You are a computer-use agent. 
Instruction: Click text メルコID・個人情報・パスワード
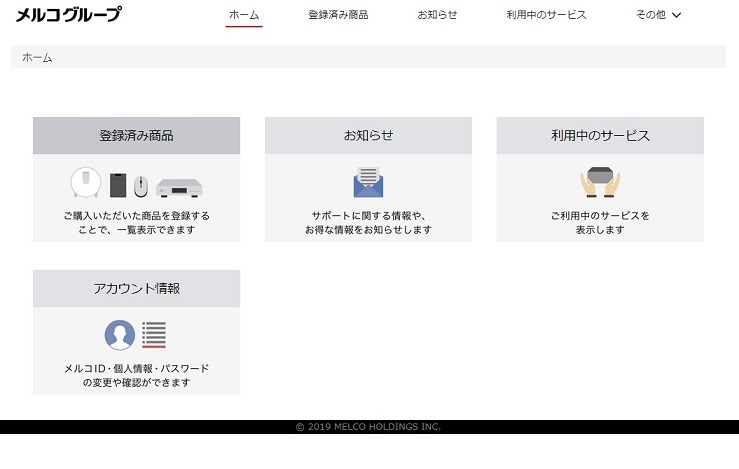(136, 368)
